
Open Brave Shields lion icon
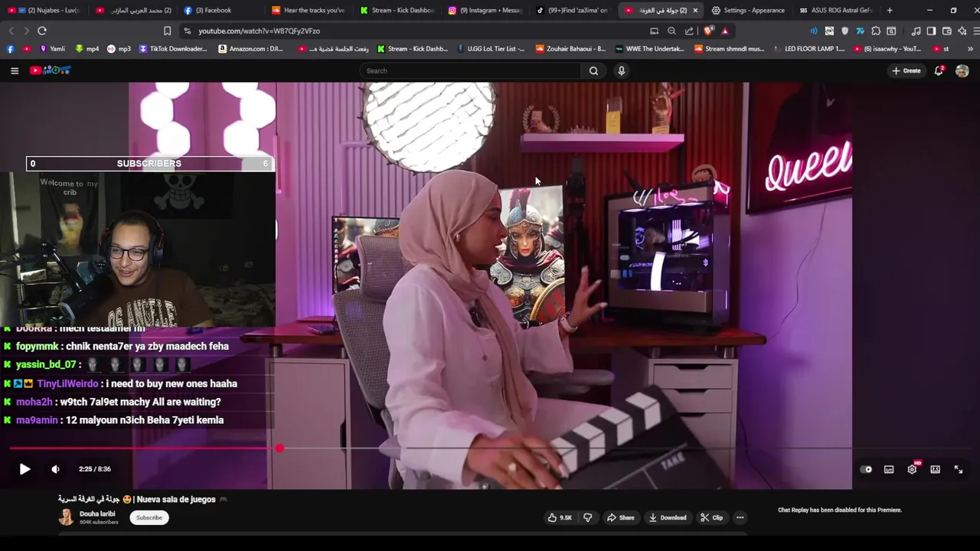[708, 31]
